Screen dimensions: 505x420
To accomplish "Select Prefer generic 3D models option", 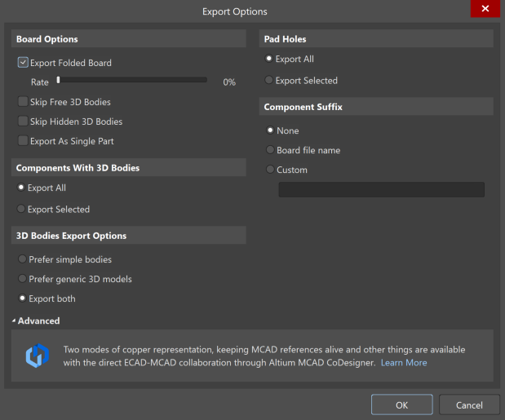I will pos(22,279).
